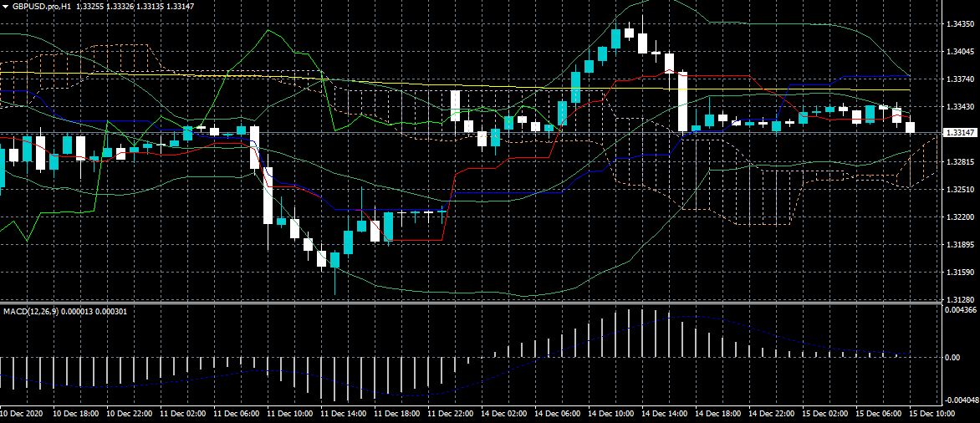Click the 15 Dec 02:00 time label

pyautogui.click(x=826, y=414)
